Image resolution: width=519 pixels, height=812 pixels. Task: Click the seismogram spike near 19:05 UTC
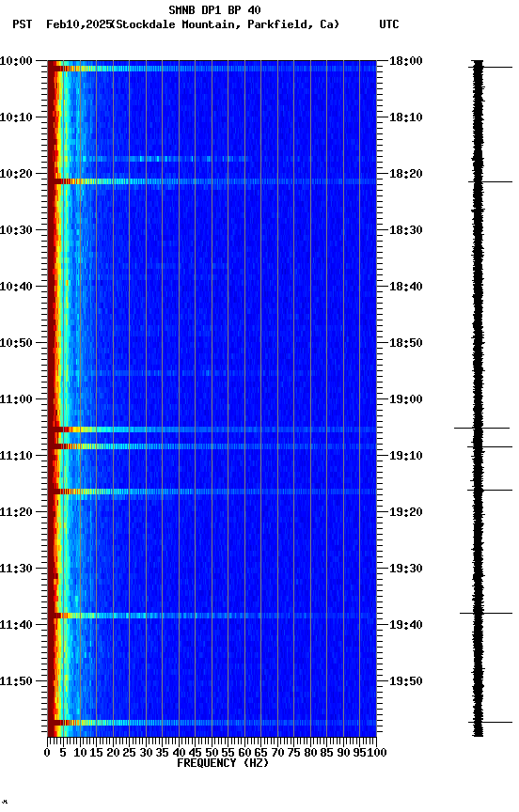[481, 429]
